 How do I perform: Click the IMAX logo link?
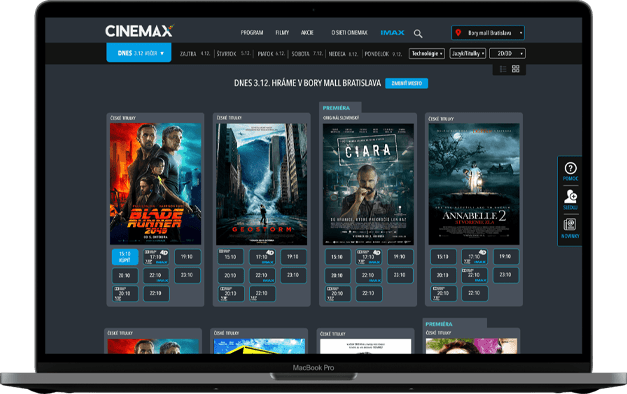pyautogui.click(x=392, y=33)
